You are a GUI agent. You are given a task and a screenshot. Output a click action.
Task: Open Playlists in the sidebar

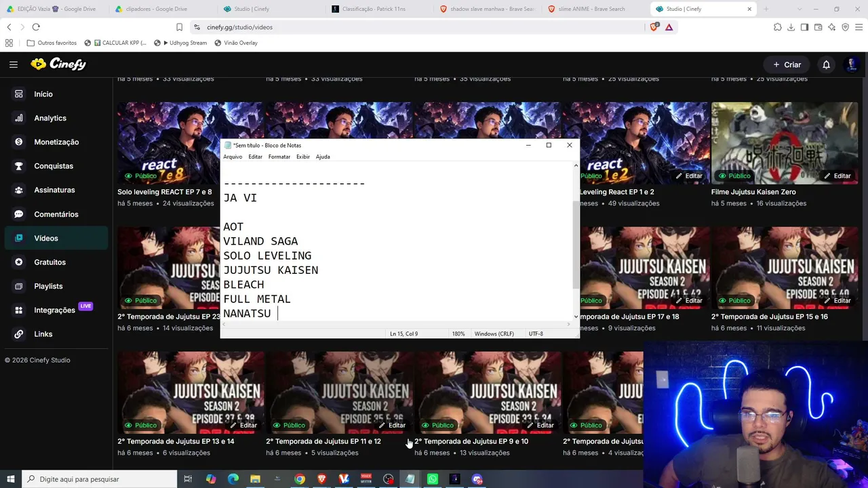point(48,286)
